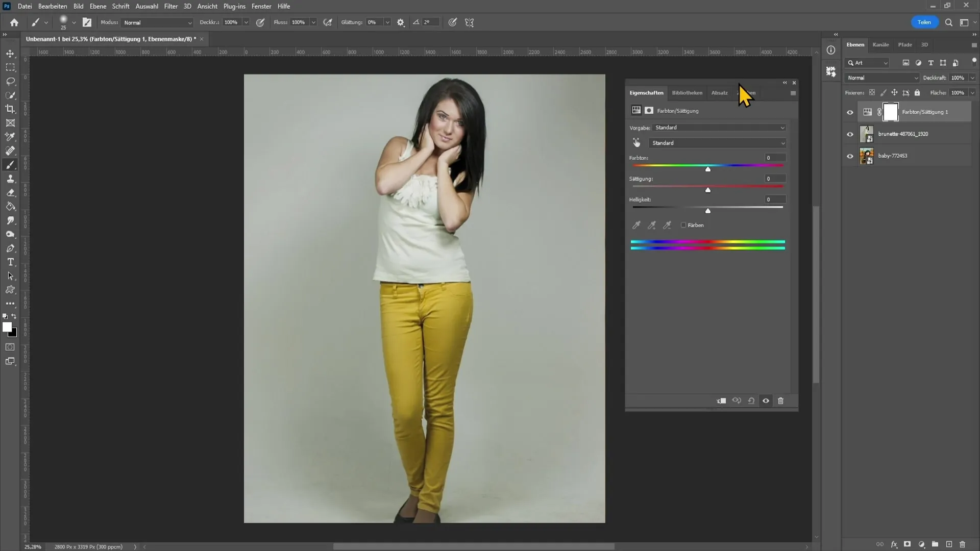Viewport: 980px width, 551px height.
Task: Switch to Absatz tab in panel
Action: pyautogui.click(x=719, y=92)
